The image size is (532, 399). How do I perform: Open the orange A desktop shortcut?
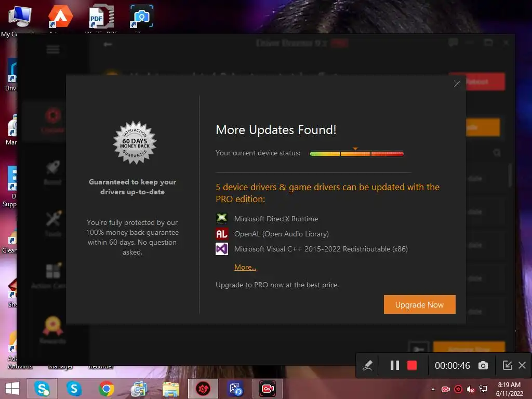(60, 17)
